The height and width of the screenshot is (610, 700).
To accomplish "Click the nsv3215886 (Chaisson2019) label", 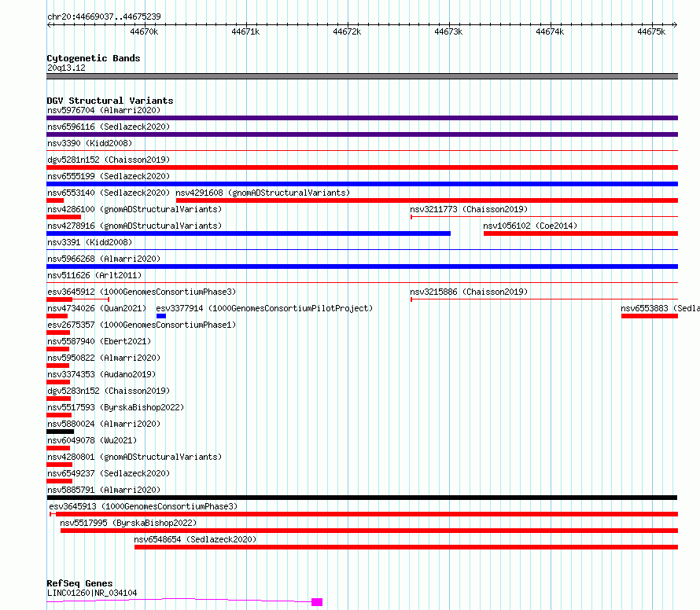I will coord(469,292).
